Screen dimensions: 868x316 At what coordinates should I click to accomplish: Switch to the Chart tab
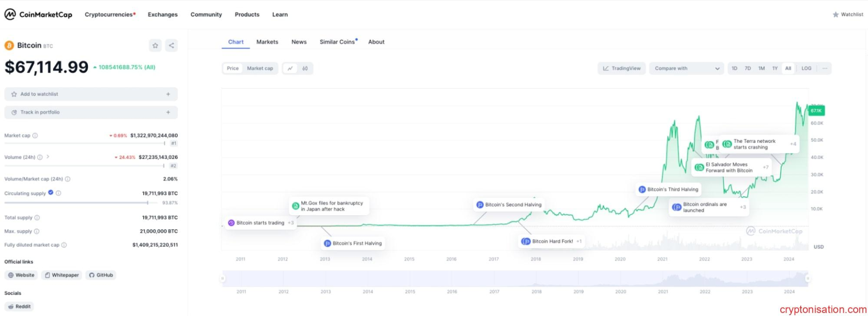(236, 42)
